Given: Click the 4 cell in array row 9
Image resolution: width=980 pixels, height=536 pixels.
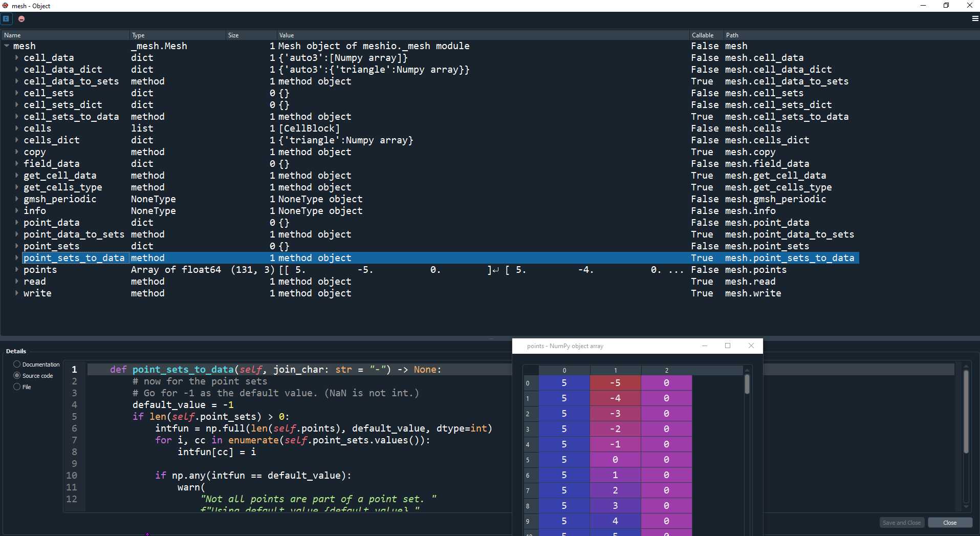Looking at the screenshot, I should click(615, 521).
